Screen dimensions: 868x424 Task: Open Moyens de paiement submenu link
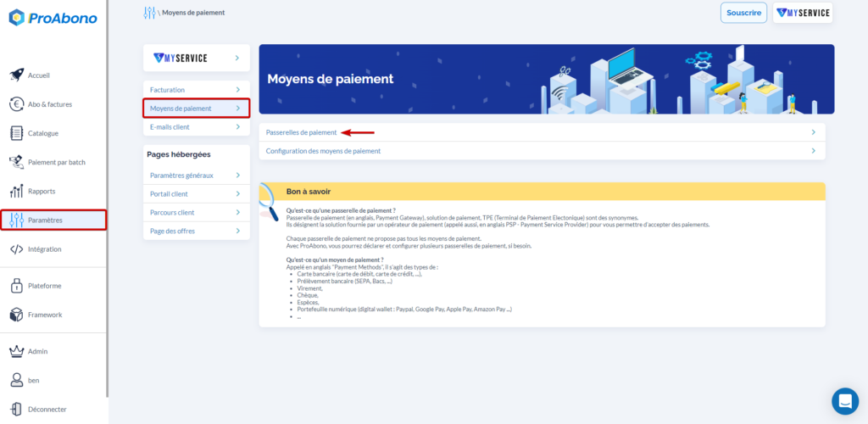(x=181, y=109)
